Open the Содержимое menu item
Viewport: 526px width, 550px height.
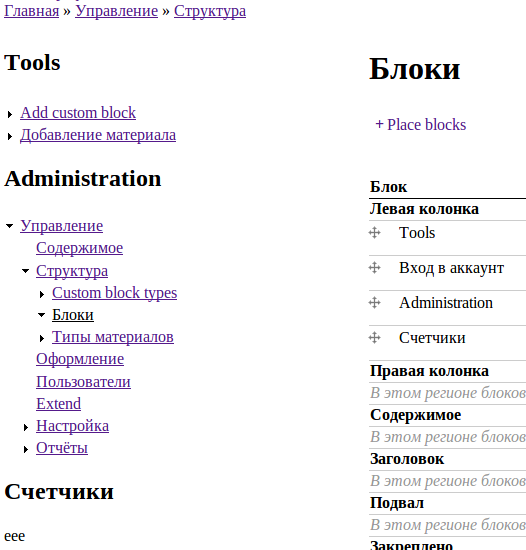click(80, 248)
